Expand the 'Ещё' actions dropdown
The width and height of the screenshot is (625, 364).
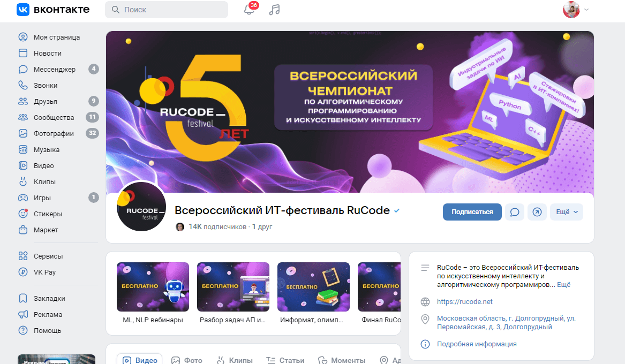coord(567,212)
